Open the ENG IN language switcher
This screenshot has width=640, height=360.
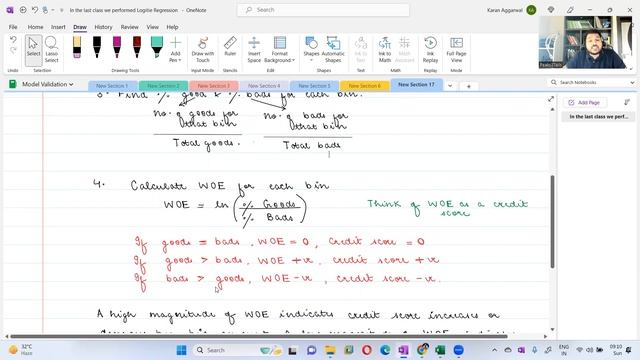point(564,350)
